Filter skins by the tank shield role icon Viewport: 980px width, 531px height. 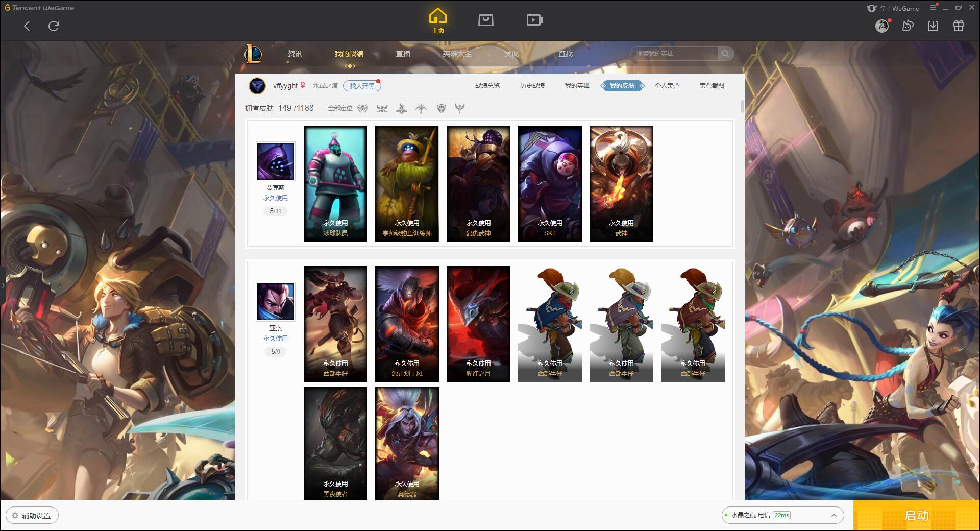tap(442, 108)
